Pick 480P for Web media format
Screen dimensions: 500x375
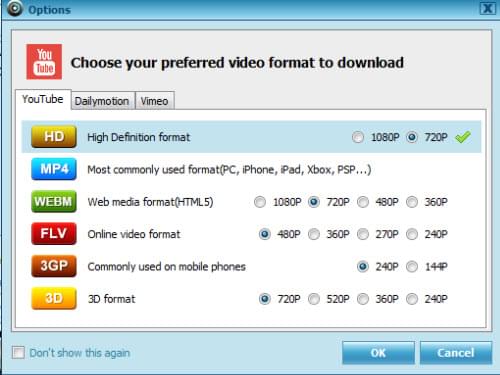point(363,202)
